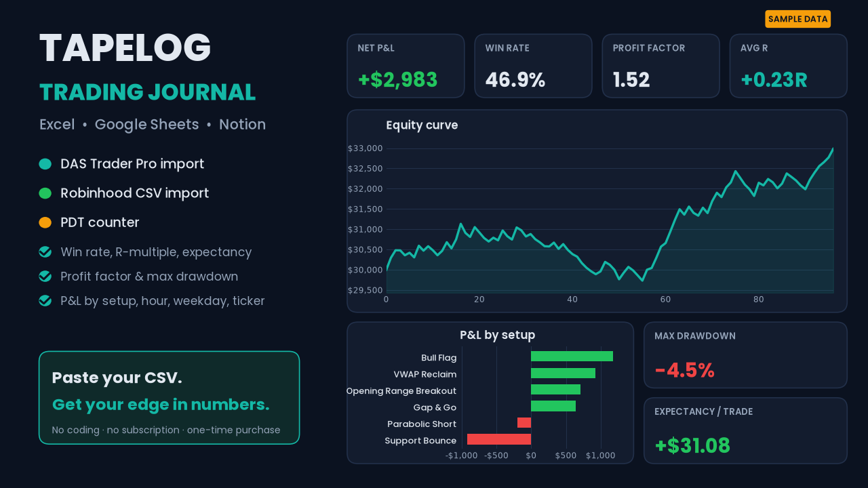The width and height of the screenshot is (868, 488).
Task: Click the Equity curve title
Action: pos(422,125)
